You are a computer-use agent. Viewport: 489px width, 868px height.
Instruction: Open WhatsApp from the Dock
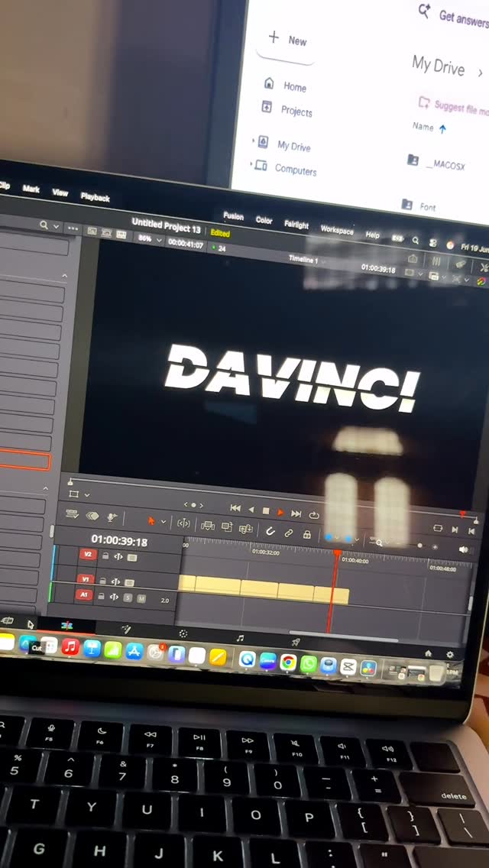point(309,664)
